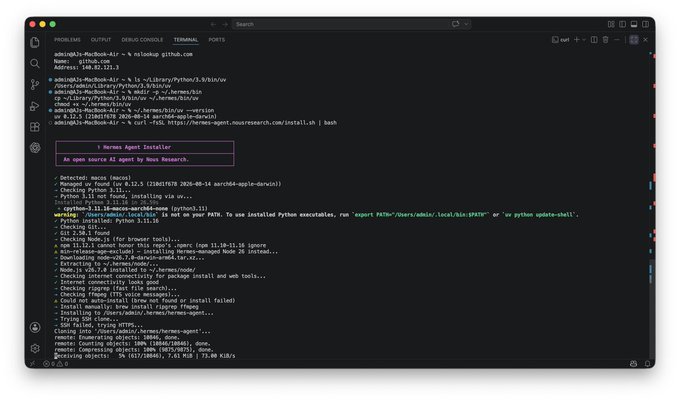The image size is (680, 401).
Task: Click the 'nslookup github.com' command line
Action: coord(123,54)
